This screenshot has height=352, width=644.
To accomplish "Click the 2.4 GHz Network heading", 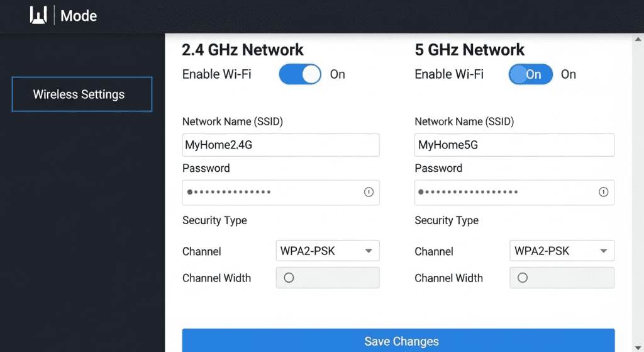I will click(x=243, y=50).
